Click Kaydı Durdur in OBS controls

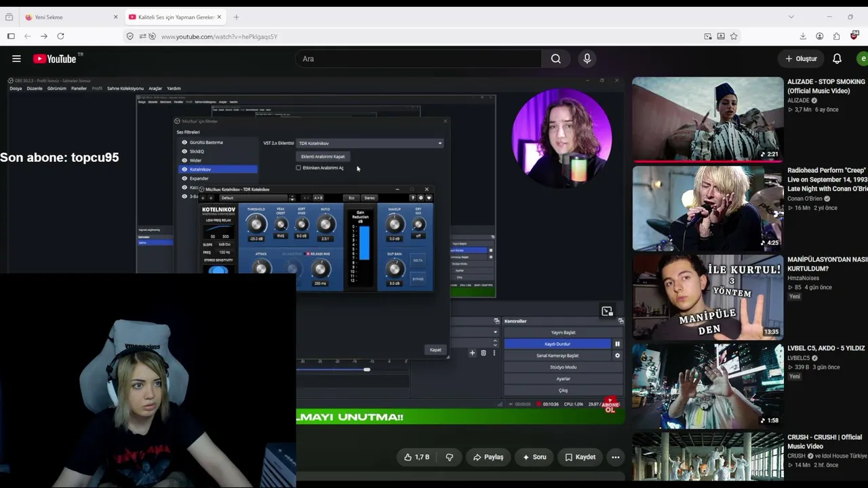tap(557, 344)
